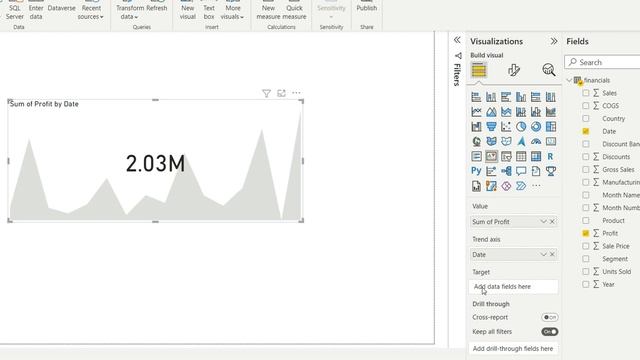This screenshot has height=360, width=640.
Task: Select the KPI visual icon
Action: (x=491, y=156)
